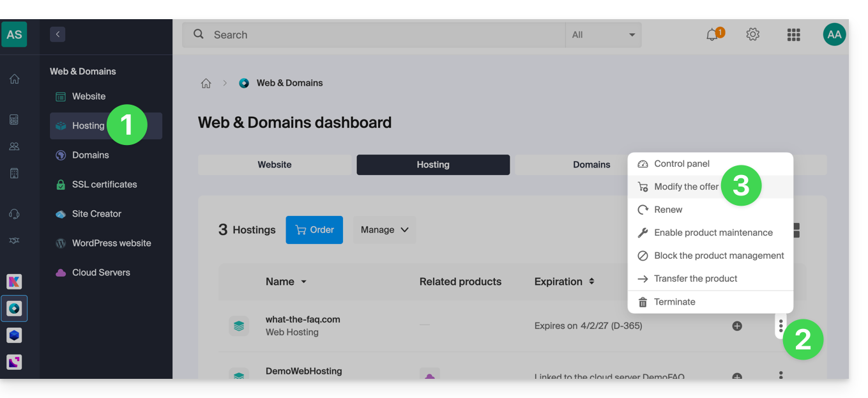Click the home icon in left rail
This screenshot has width=868, height=398.
point(14,79)
